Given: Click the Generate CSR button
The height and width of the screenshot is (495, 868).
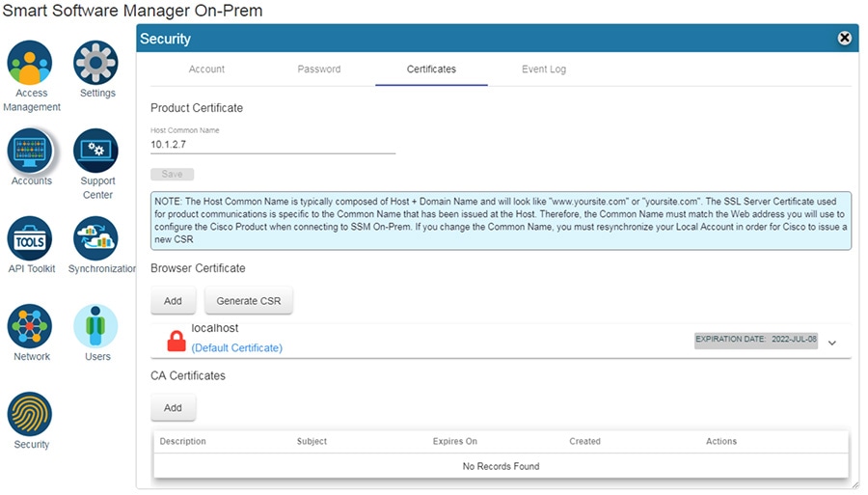Looking at the screenshot, I should pos(249,301).
